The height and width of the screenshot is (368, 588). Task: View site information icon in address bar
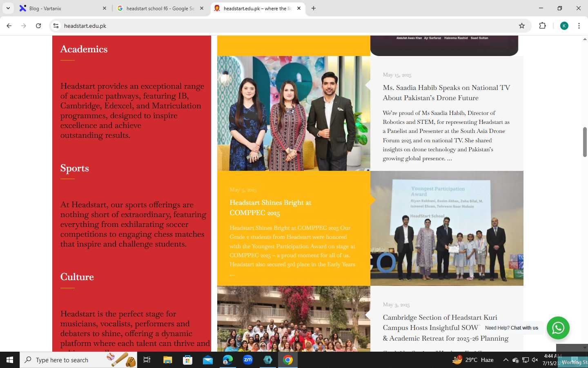point(56,26)
